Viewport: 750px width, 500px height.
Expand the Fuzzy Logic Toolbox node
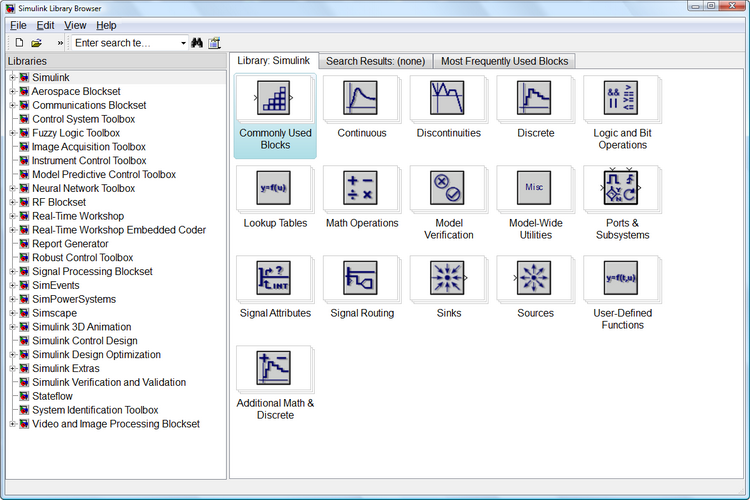coord(13,133)
